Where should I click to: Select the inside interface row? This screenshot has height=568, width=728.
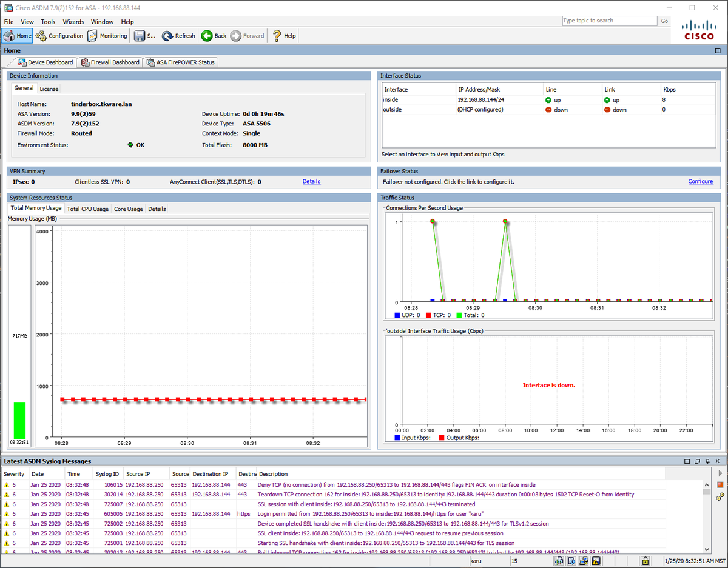pos(549,99)
